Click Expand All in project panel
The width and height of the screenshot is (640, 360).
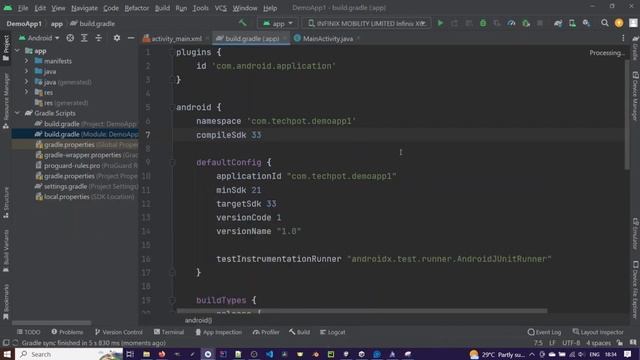84,38
